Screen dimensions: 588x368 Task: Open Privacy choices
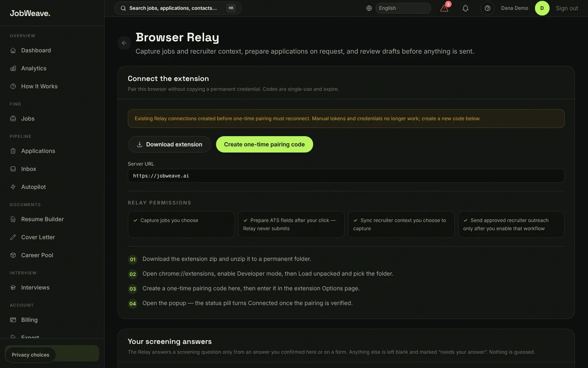pos(31,355)
